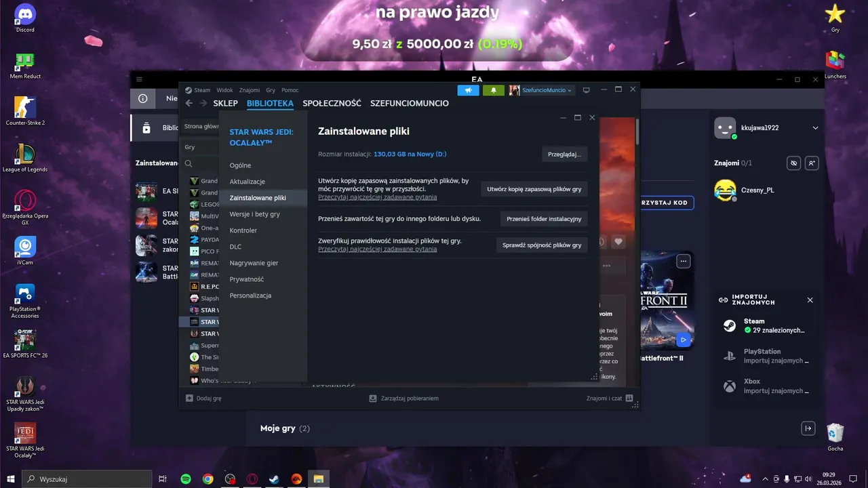Click the Windows taskbar search box Wyszukaj

click(87, 479)
